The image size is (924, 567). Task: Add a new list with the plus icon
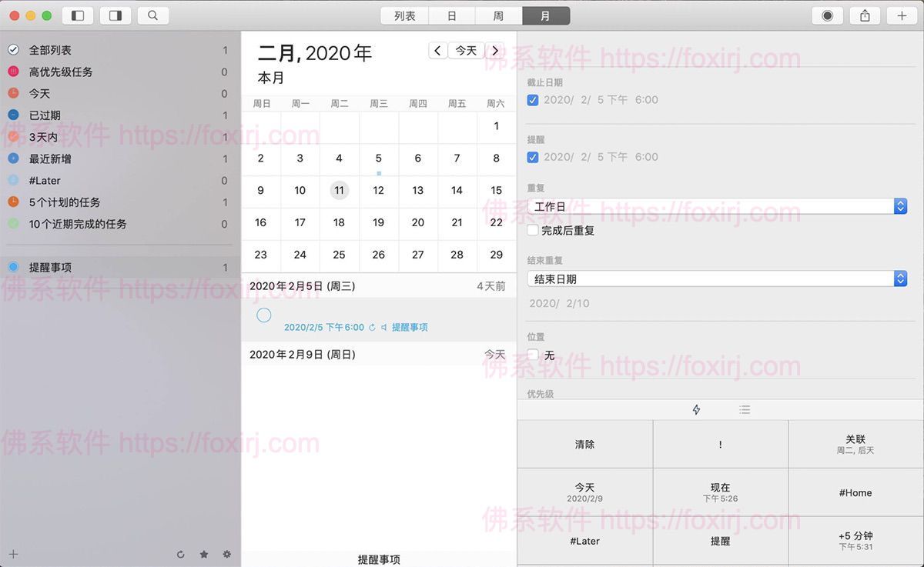click(13, 553)
